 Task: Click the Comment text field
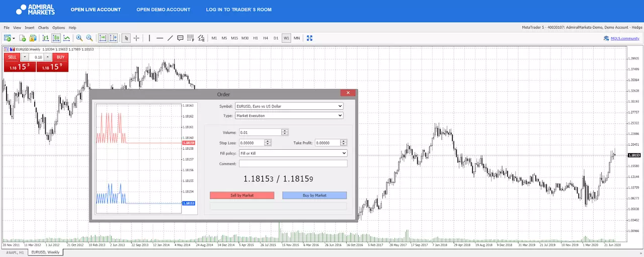pyautogui.click(x=293, y=164)
